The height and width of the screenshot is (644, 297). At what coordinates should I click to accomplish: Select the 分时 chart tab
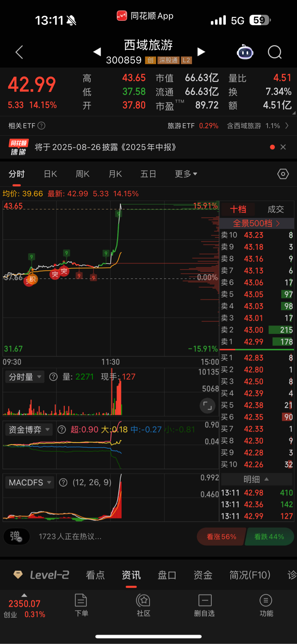click(x=17, y=174)
